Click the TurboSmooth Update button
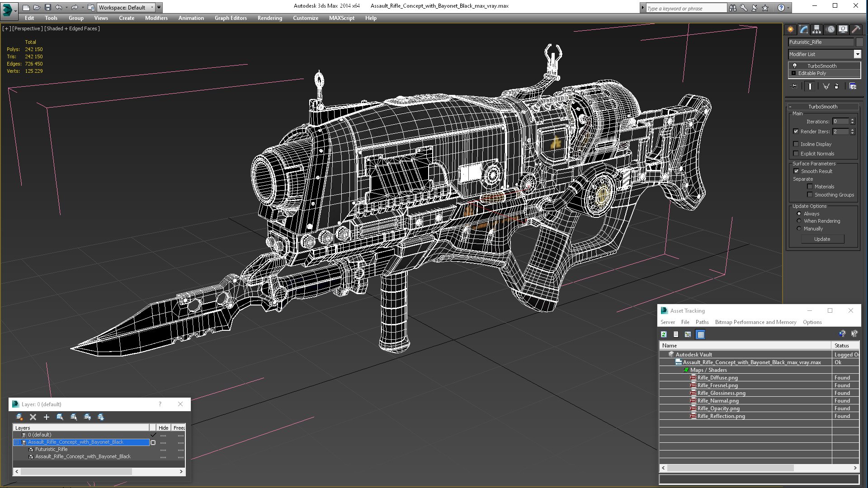The width and height of the screenshot is (868, 488). pyautogui.click(x=822, y=239)
